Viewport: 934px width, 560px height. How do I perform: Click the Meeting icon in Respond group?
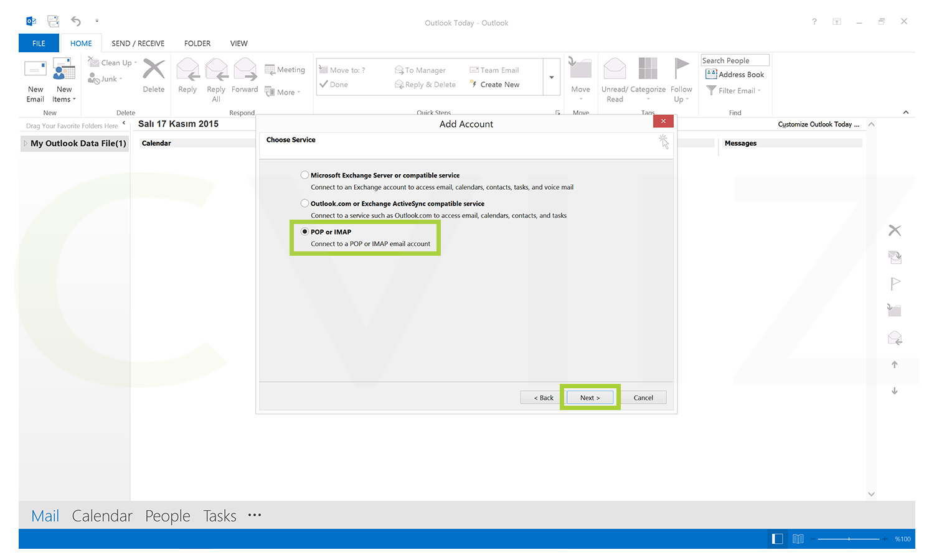[270, 70]
